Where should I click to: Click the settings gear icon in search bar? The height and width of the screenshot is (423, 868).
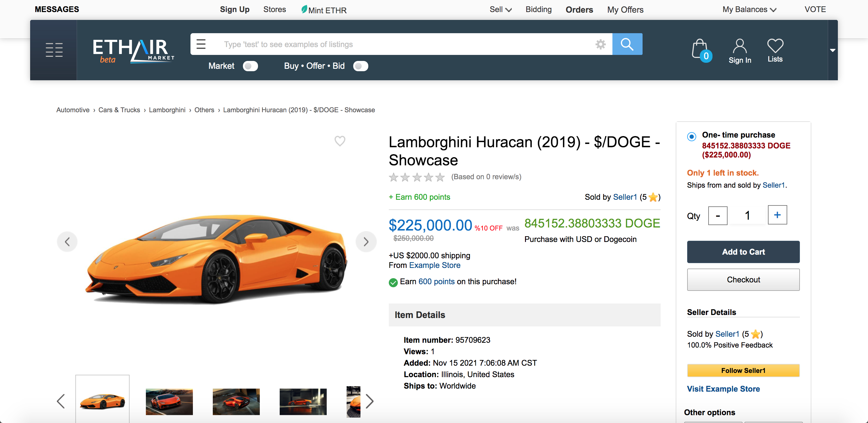601,44
